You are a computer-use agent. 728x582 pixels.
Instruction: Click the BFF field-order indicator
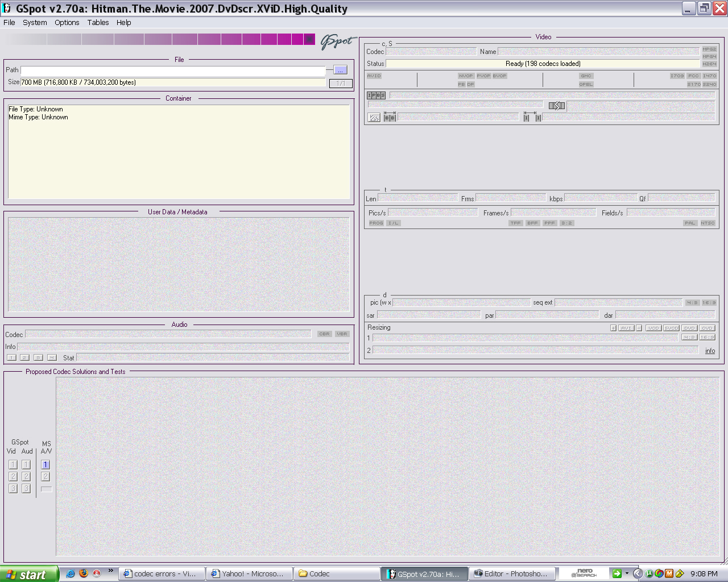(532, 223)
